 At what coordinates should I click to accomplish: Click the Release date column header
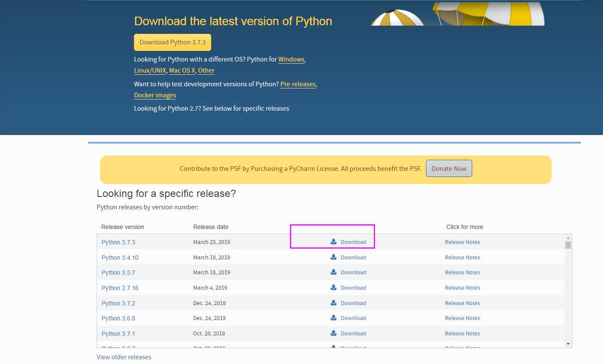tap(211, 227)
